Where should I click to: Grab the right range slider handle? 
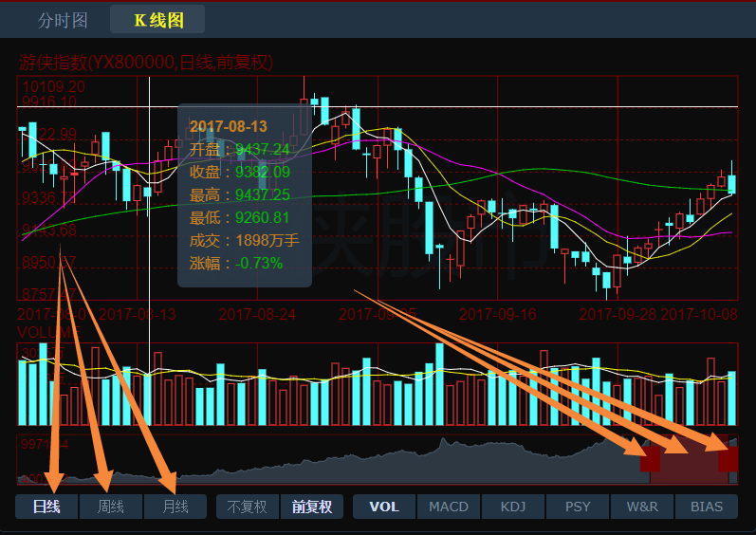[728, 459]
